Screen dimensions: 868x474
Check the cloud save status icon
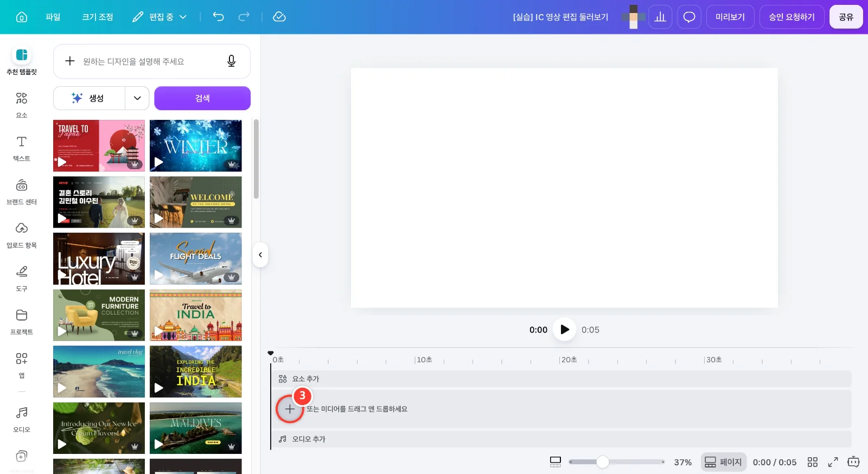pos(279,17)
